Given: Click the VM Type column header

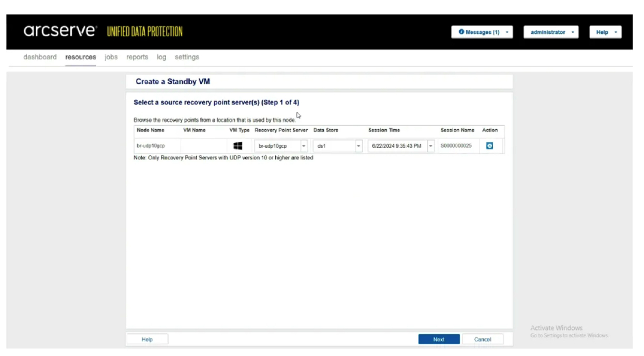Looking at the screenshot, I should pos(239,130).
